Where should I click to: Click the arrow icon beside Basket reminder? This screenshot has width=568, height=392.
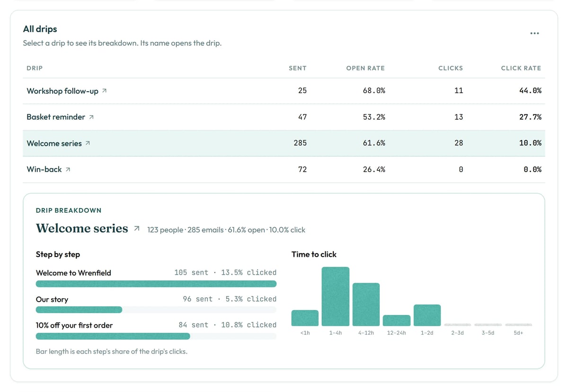tap(91, 117)
